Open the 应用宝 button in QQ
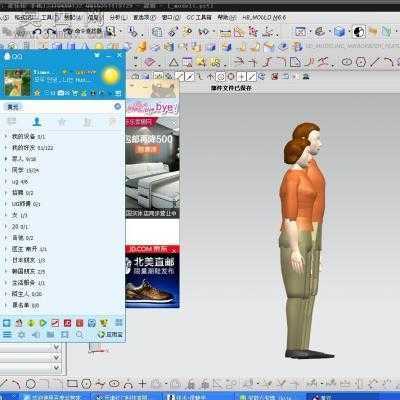Viewport: 400px width, 400px height. click(110, 334)
